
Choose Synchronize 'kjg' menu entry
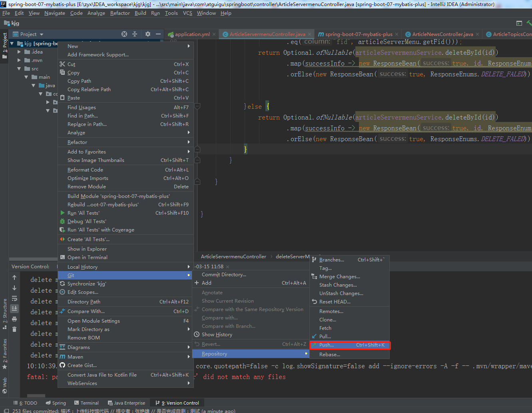click(x=126, y=284)
